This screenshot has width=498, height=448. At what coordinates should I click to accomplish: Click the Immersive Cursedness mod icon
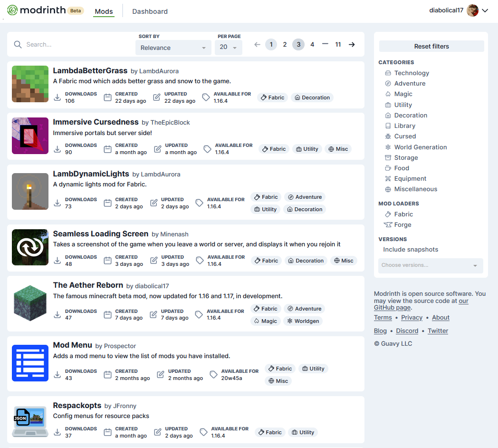tap(30, 136)
